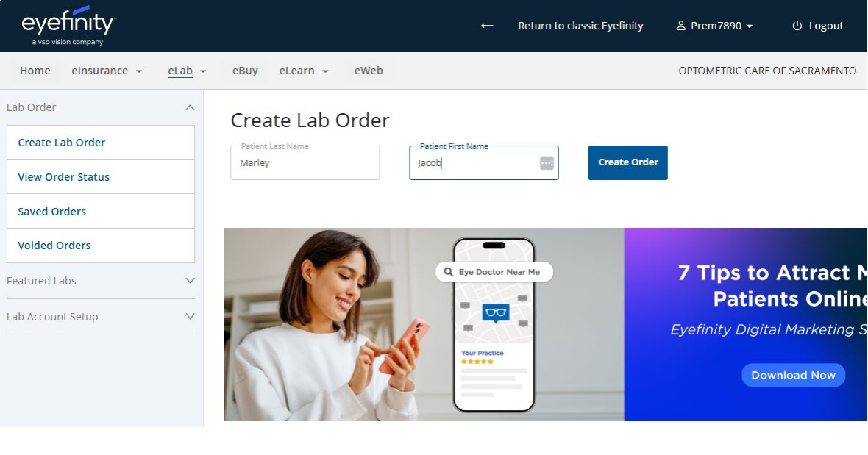Open the Prem7890 account dropdown
Viewport: 868px width, 455px height.
[715, 26]
